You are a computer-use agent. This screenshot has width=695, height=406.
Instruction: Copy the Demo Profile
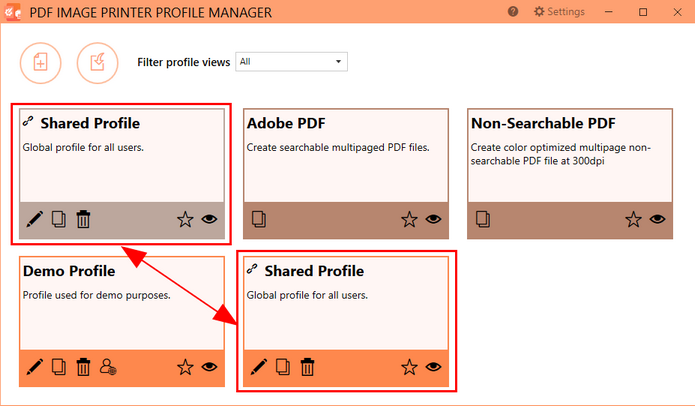point(59,367)
